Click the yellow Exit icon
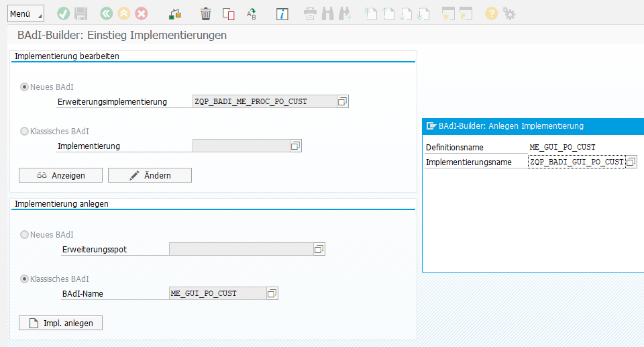This screenshot has width=644, height=347. tap(123, 14)
